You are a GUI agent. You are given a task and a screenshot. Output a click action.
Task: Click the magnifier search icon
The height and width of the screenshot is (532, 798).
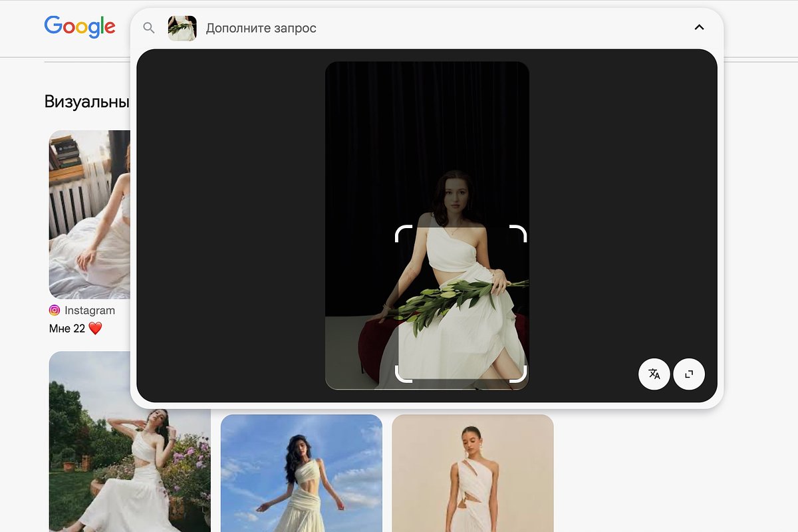pos(149,28)
